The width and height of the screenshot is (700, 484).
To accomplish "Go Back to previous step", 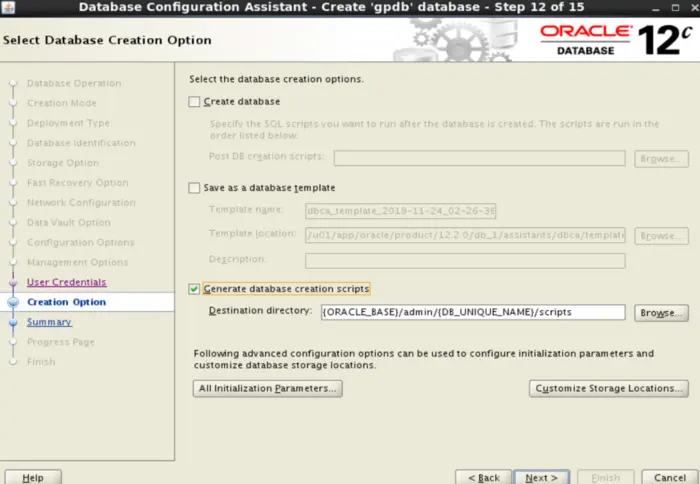I will pos(483,477).
